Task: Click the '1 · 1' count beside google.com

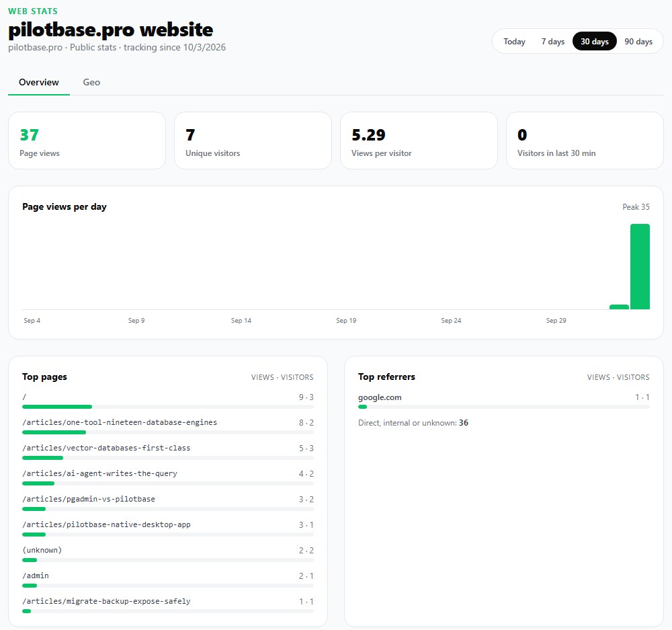Action: point(642,397)
